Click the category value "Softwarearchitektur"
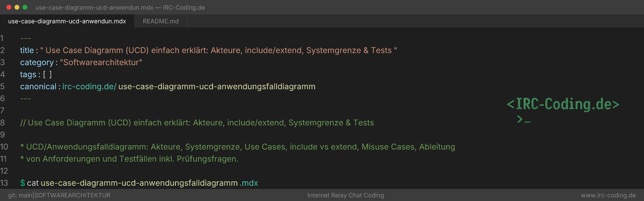 click(101, 62)
